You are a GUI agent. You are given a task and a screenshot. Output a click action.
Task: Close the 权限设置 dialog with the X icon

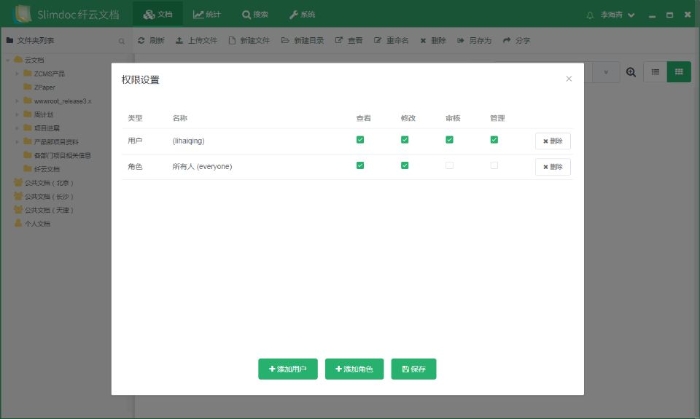569,78
